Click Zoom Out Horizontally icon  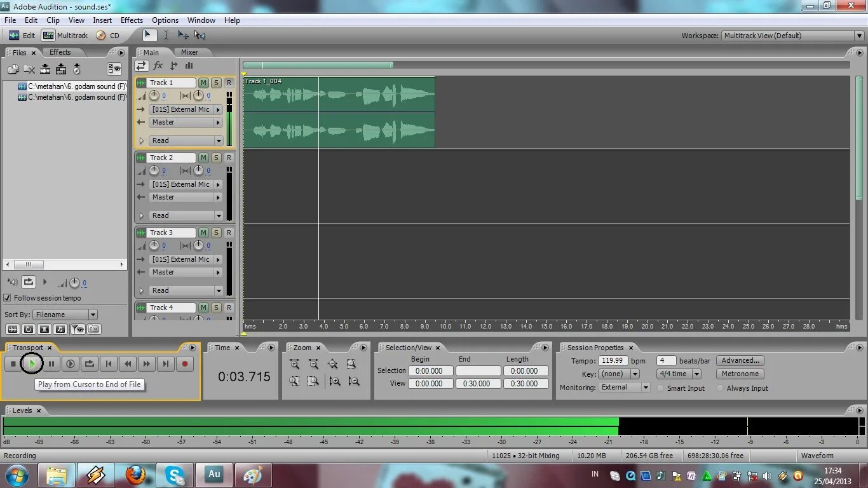[313, 364]
